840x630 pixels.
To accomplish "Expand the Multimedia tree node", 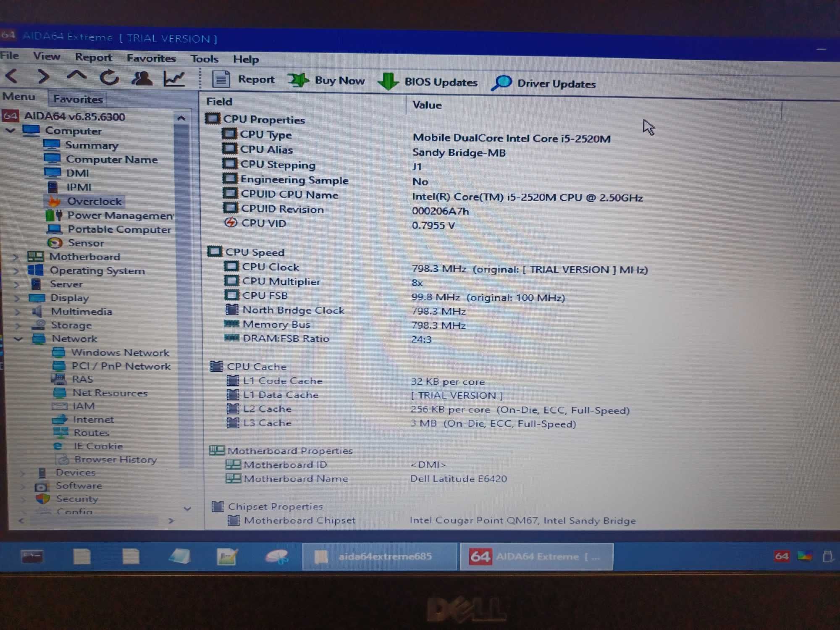I will pos(17,312).
